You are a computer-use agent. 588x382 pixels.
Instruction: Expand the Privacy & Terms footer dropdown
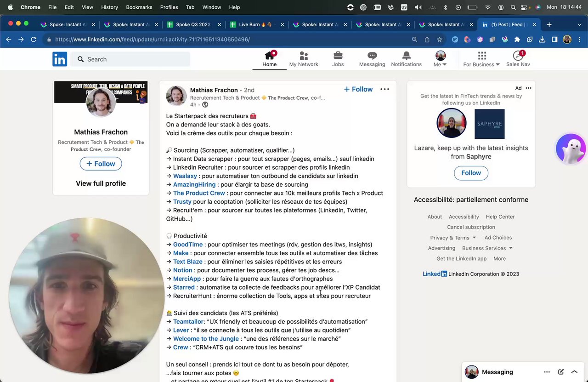[453, 238]
